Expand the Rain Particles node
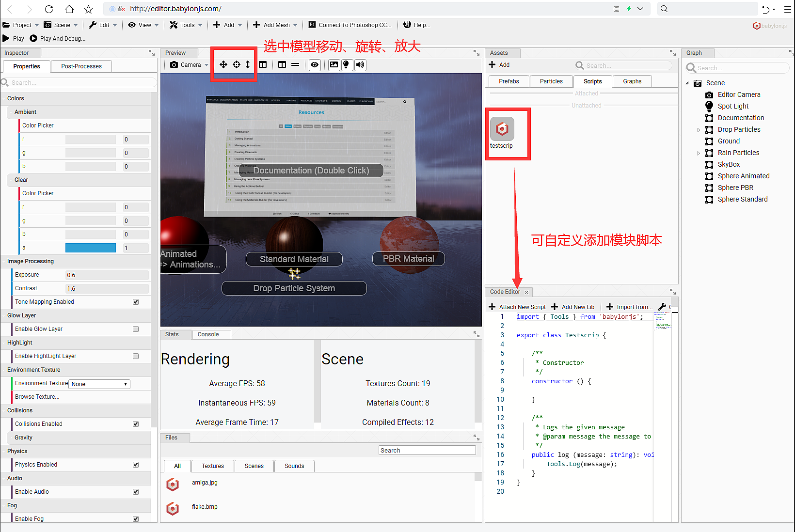The width and height of the screenshot is (795, 532). 699,153
